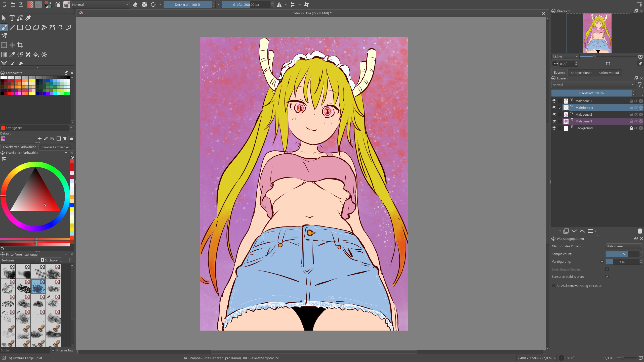Select the Rectangle tool
Viewport: 644px width, 362px height.
point(20,27)
